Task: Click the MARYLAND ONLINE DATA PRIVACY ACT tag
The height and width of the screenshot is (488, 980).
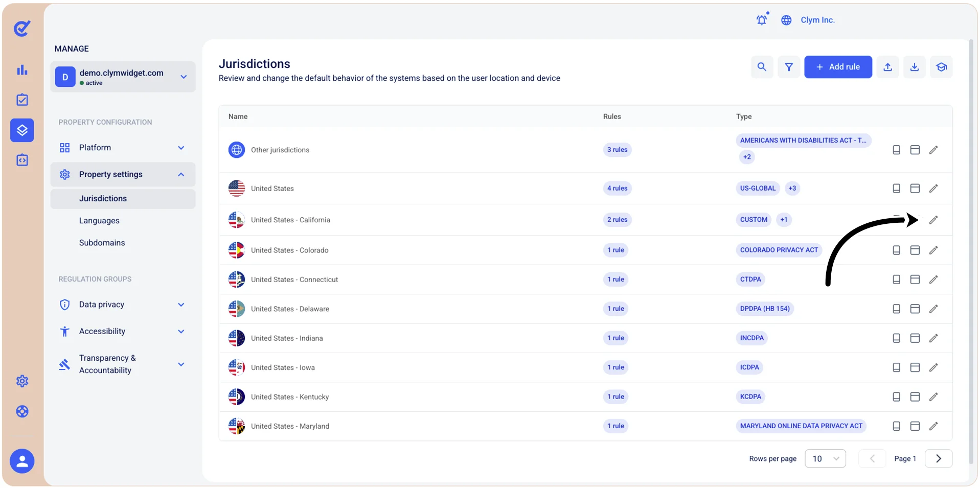Action: click(801, 426)
